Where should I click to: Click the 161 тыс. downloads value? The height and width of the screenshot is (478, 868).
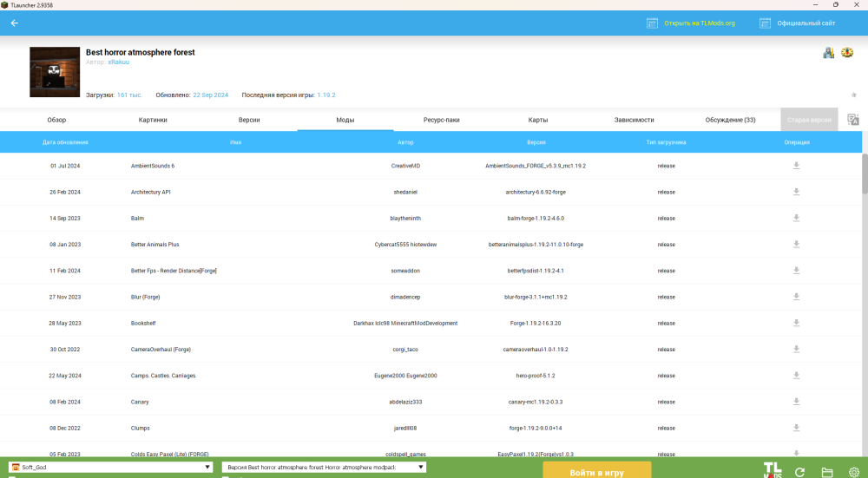[129, 95]
